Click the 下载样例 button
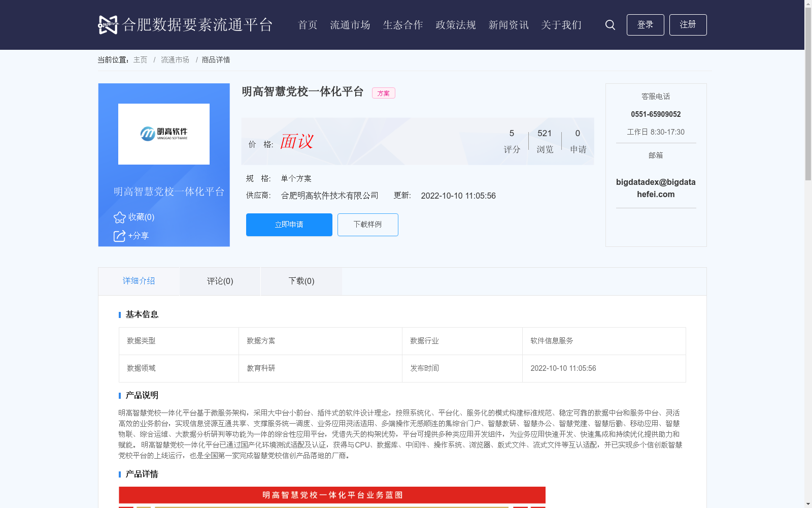The image size is (812, 508). click(368, 225)
